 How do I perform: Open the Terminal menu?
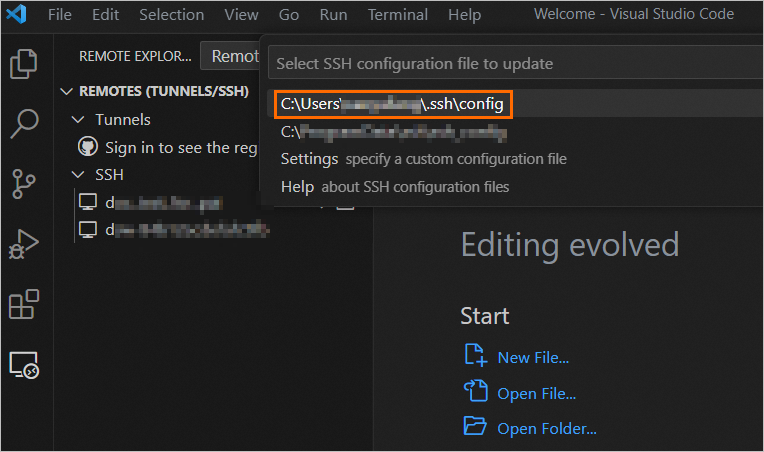click(398, 15)
